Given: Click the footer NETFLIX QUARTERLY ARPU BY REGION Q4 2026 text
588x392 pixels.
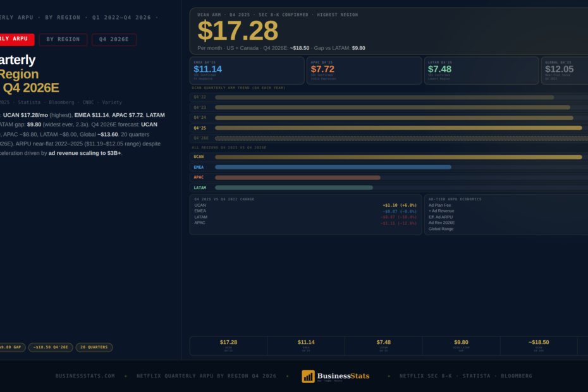Looking at the screenshot, I should pos(206,376).
